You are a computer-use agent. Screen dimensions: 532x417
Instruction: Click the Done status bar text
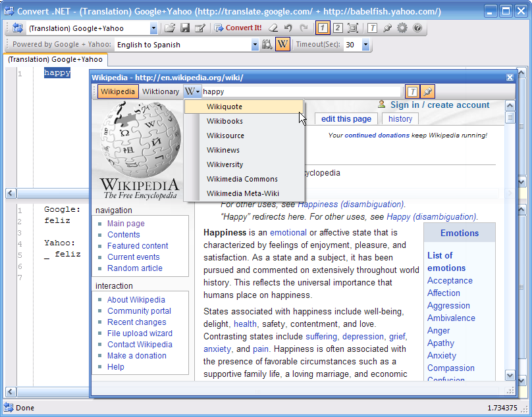pos(25,408)
